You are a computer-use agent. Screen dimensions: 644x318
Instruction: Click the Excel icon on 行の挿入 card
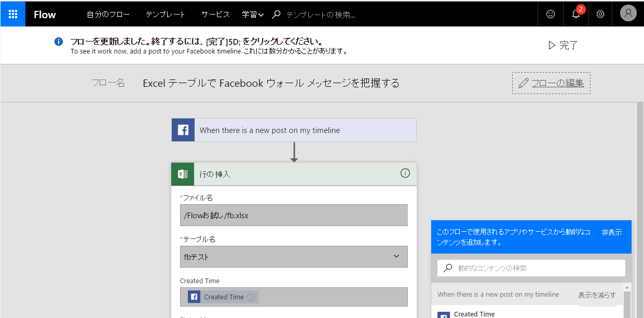point(183,174)
